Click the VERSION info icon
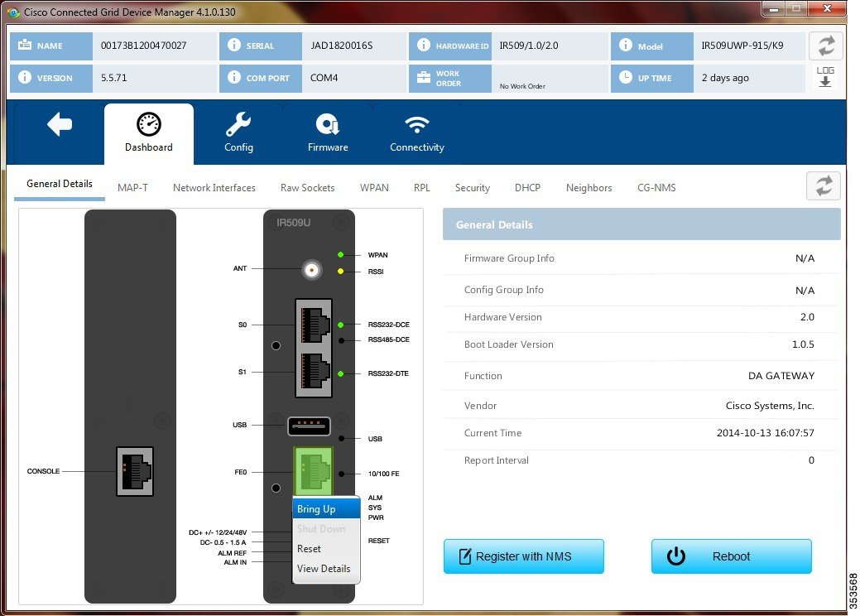Image resolution: width=860 pixels, height=616 pixels. [x=25, y=77]
